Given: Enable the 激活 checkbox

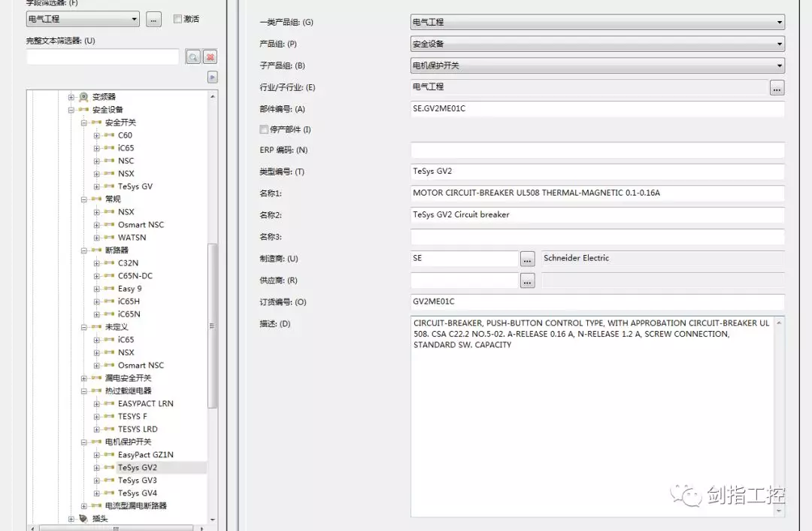Looking at the screenshot, I should 178,19.
